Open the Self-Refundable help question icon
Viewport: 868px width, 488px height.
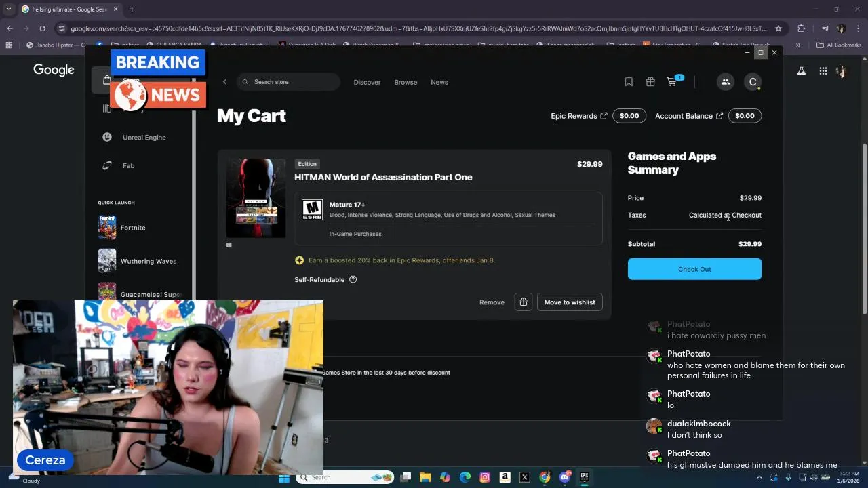pos(353,279)
